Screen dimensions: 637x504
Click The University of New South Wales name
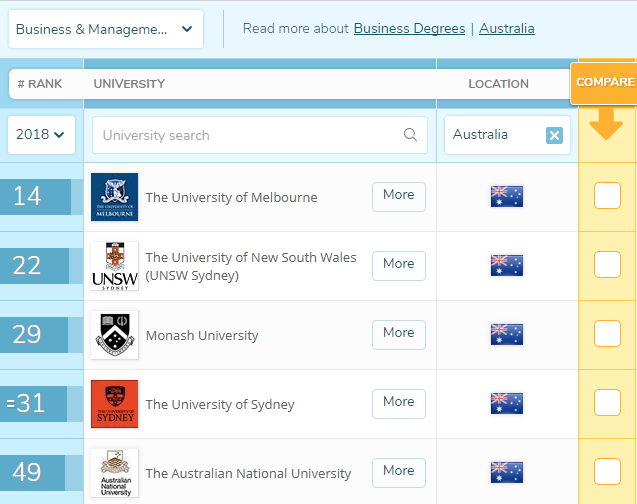pyautogui.click(x=251, y=266)
